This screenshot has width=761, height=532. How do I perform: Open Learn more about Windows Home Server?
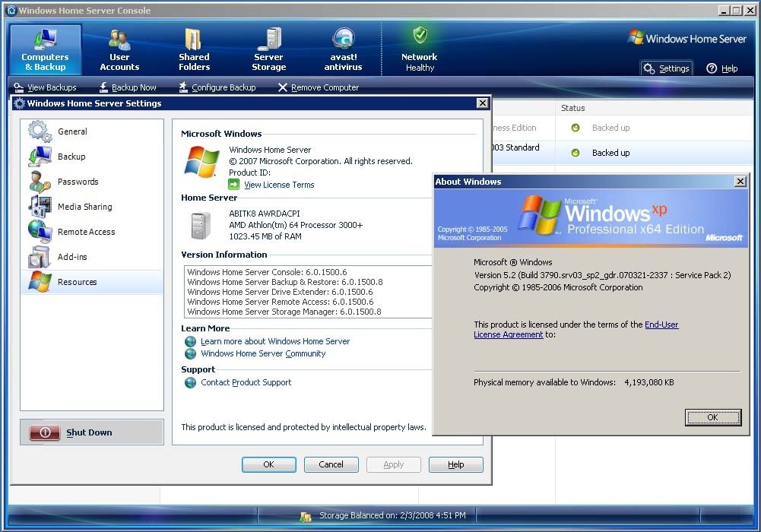pos(275,341)
